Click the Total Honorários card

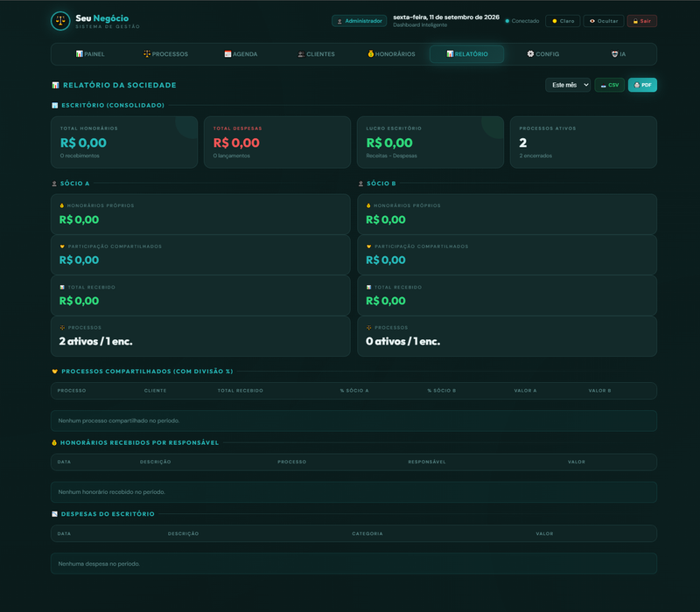click(x=124, y=143)
